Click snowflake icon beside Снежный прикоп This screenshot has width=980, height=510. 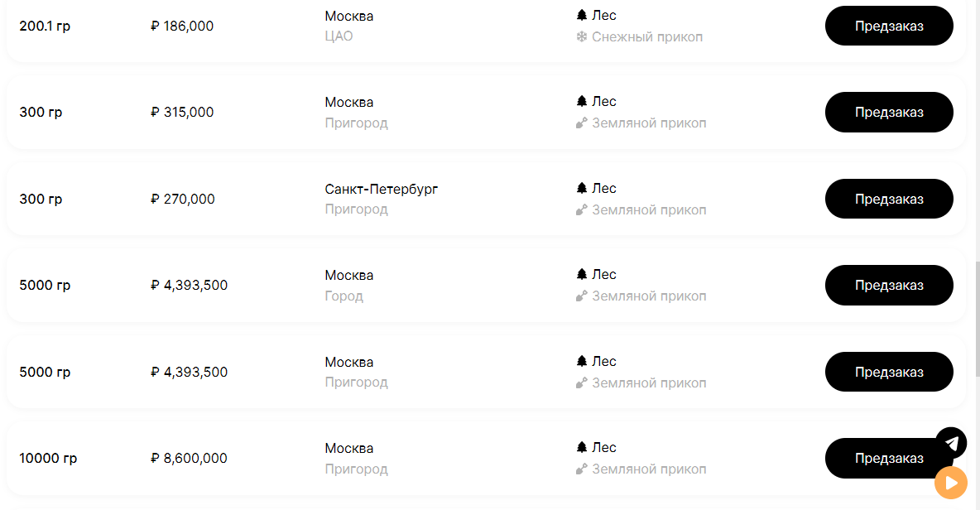pos(581,37)
